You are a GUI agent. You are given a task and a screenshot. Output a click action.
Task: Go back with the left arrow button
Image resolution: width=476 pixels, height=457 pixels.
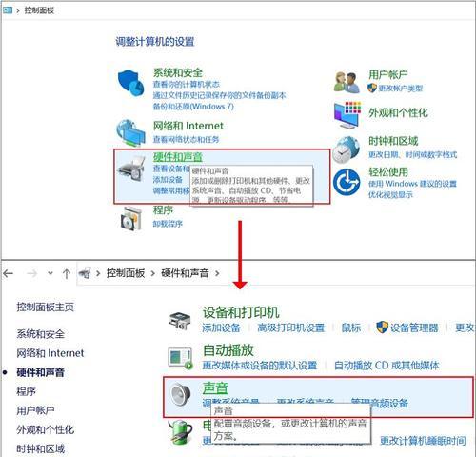coord(9,273)
